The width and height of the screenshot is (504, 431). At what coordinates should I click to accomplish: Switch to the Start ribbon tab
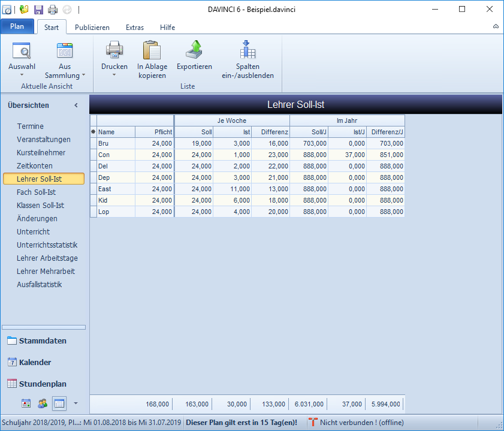52,28
